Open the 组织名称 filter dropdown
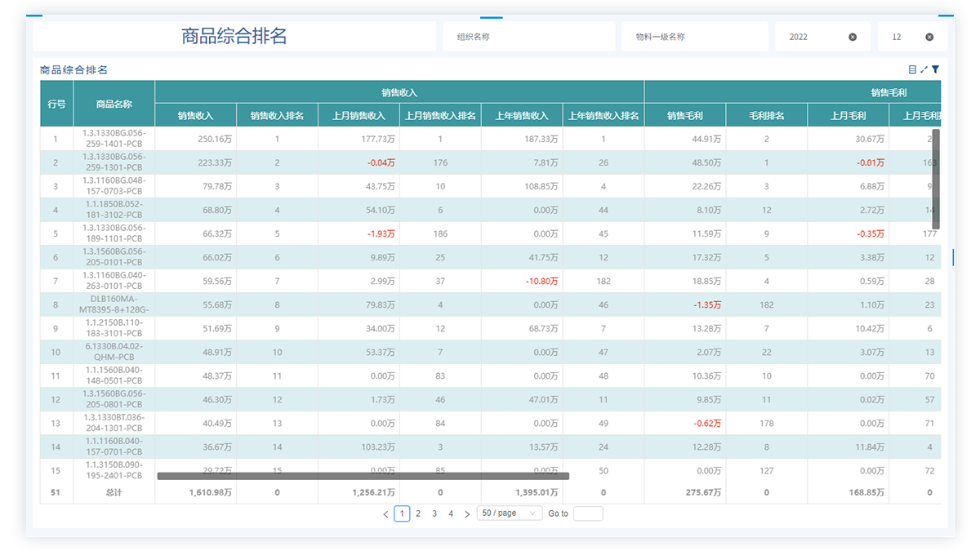 [x=528, y=37]
